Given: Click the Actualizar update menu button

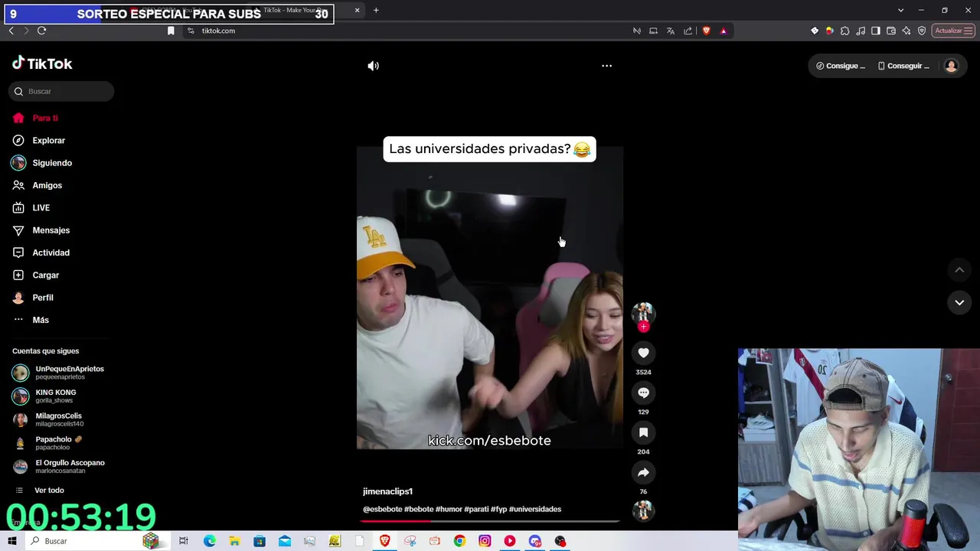Looking at the screenshot, I should tap(953, 31).
